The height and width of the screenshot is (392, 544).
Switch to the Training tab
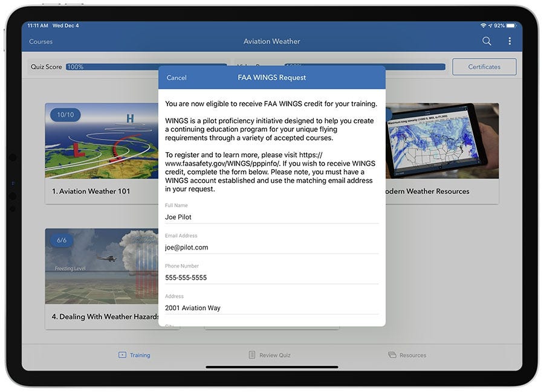pyautogui.click(x=134, y=355)
